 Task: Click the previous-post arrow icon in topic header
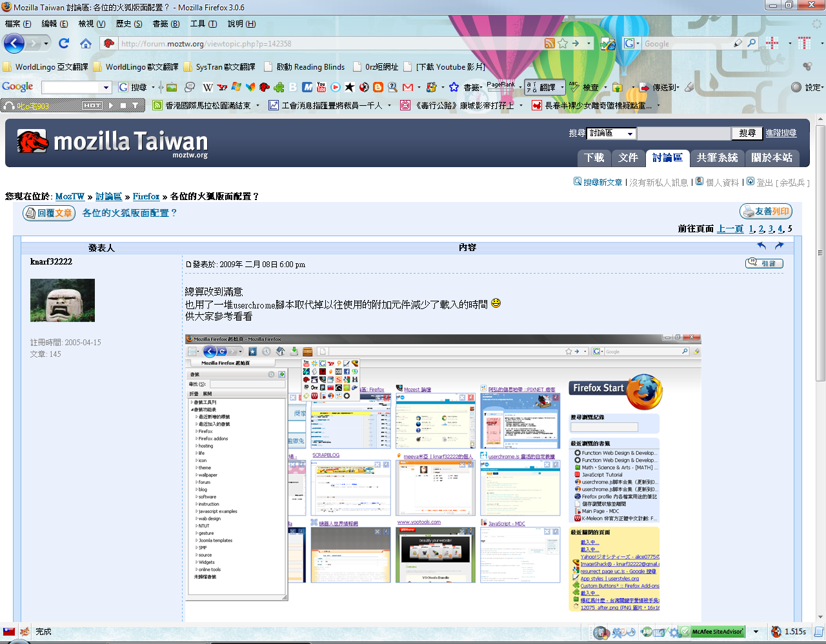click(762, 246)
